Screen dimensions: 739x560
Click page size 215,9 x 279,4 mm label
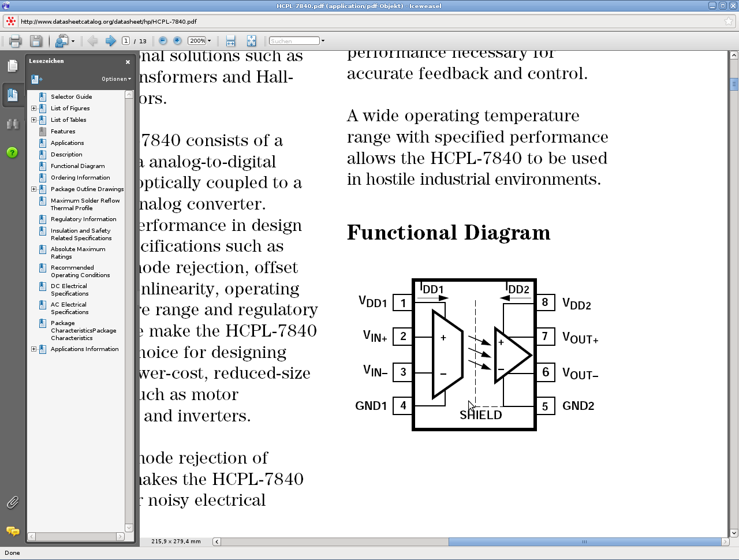tap(176, 542)
